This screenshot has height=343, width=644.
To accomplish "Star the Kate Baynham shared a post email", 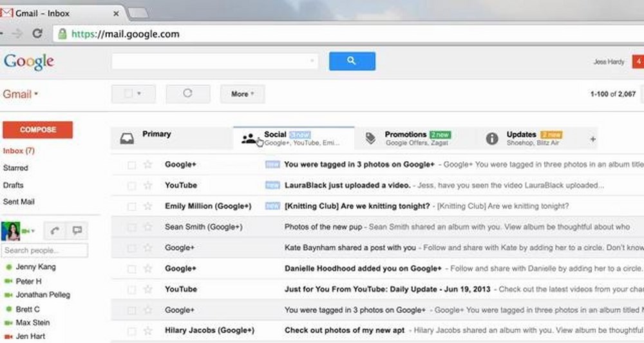I will pos(148,248).
